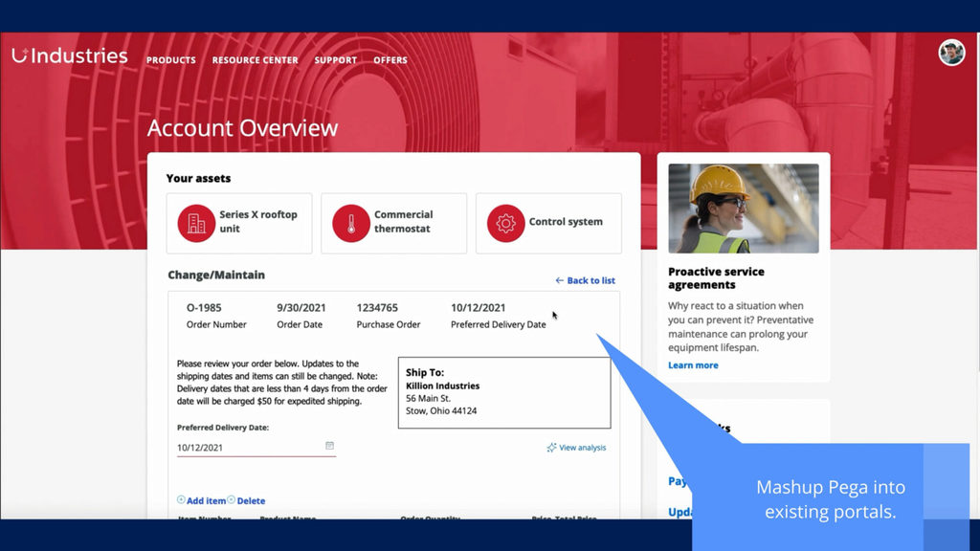Viewport: 980px width, 551px height.
Task: Click the View analysis link
Action: coord(582,448)
